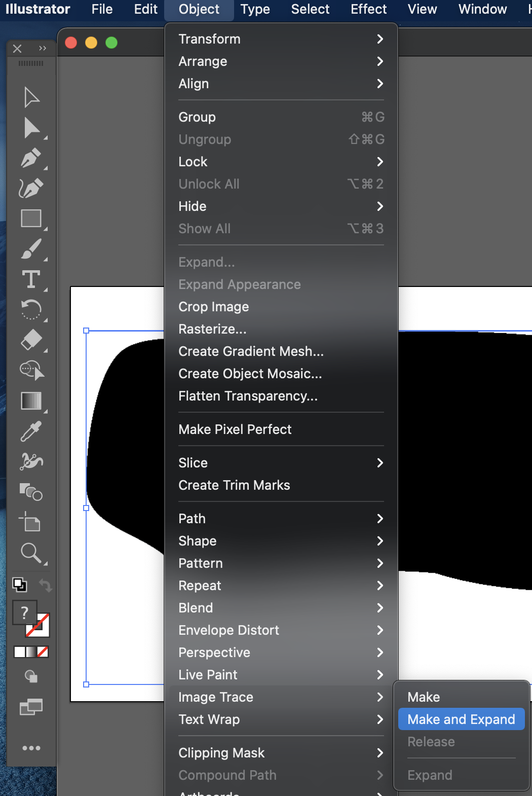
Task: Open Edit Toolbar three-dots button
Action: (31, 748)
